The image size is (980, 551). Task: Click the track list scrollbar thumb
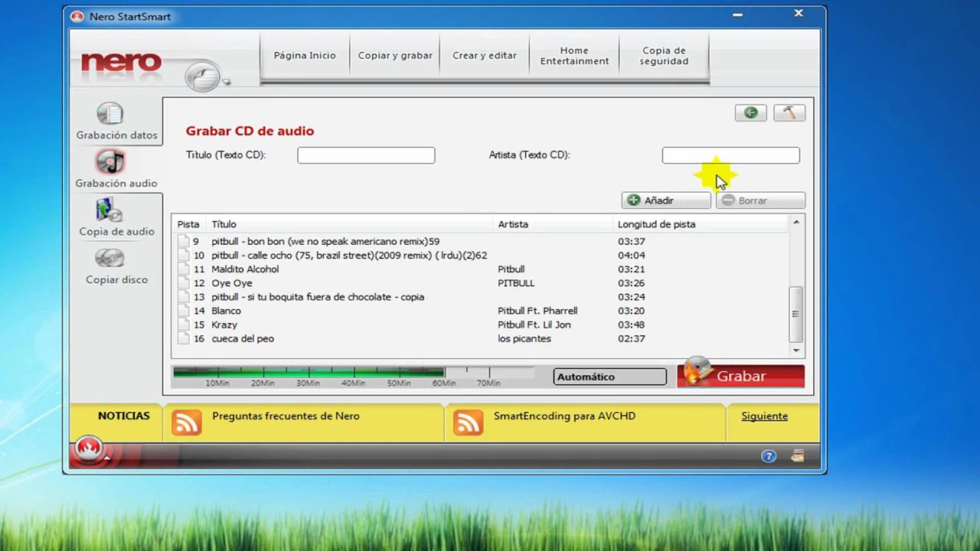796,314
